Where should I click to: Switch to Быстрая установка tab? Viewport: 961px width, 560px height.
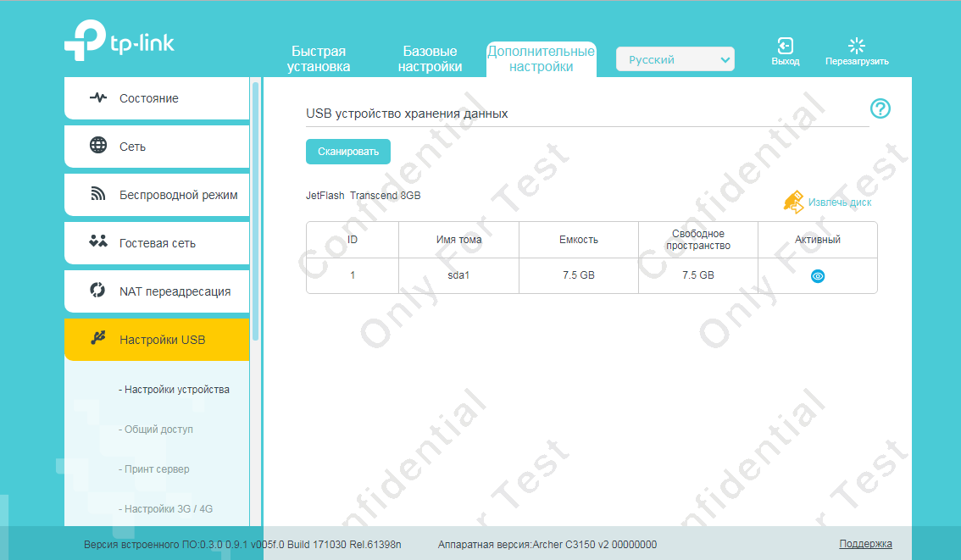[x=319, y=59]
